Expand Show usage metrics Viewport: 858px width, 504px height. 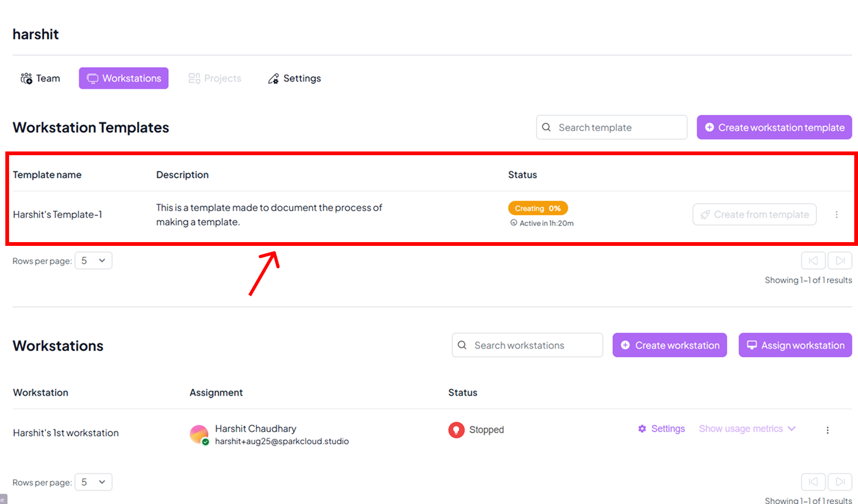click(x=746, y=429)
